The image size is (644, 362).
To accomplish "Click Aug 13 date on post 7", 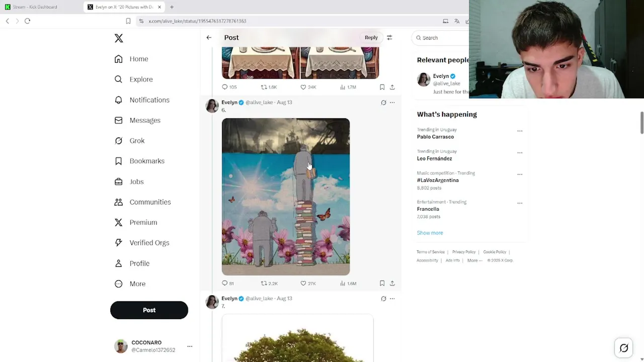I will click(x=284, y=299).
